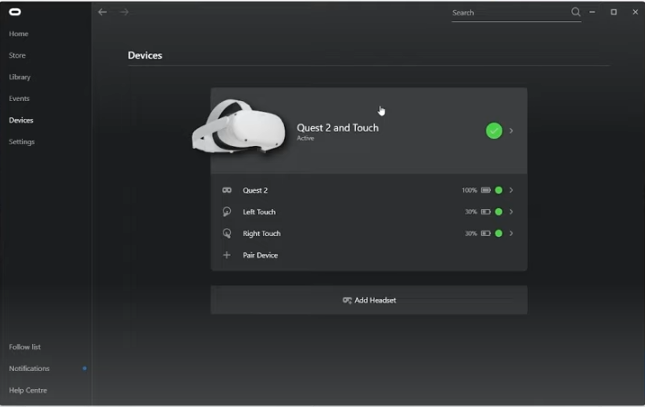645x407 pixels.
Task: Click the Quest 2 headset row icon
Action: [x=227, y=190]
